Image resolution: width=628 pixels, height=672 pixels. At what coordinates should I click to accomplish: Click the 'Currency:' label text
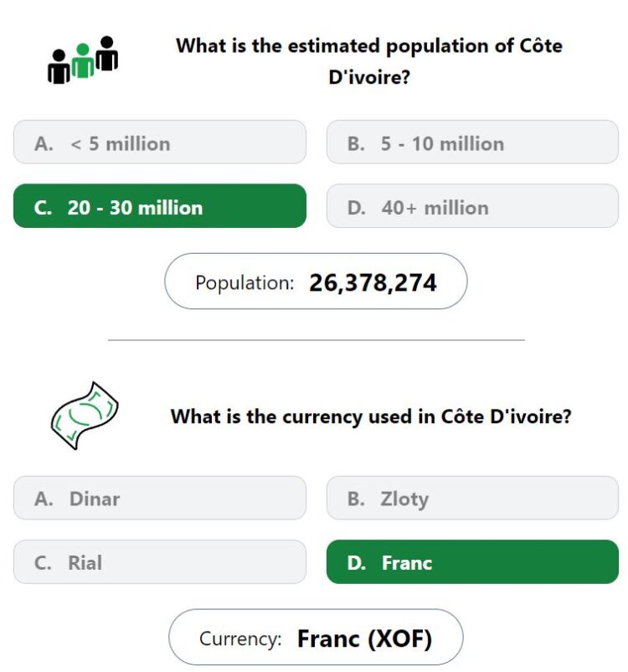tap(240, 638)
